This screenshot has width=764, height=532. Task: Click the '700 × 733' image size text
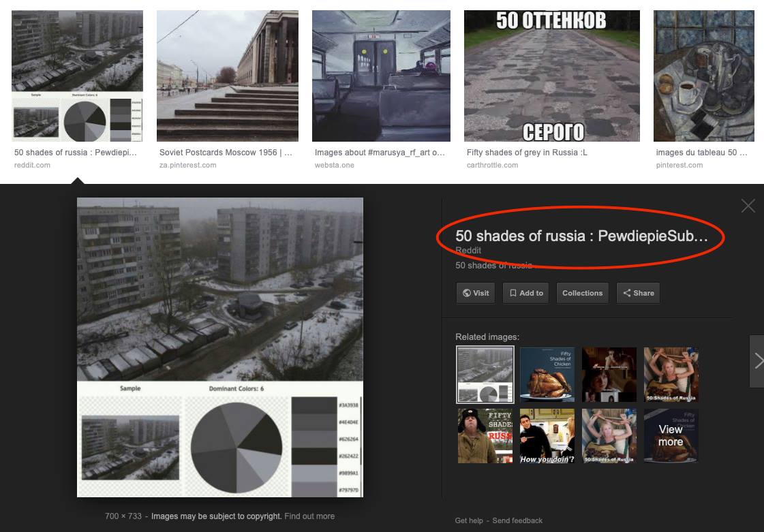coord(123,516)
